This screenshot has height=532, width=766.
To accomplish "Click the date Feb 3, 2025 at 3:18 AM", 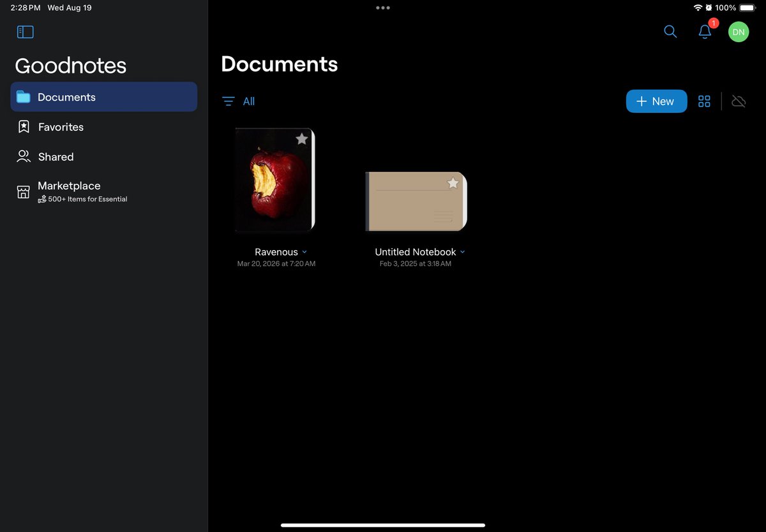I will tap(416, 263).
